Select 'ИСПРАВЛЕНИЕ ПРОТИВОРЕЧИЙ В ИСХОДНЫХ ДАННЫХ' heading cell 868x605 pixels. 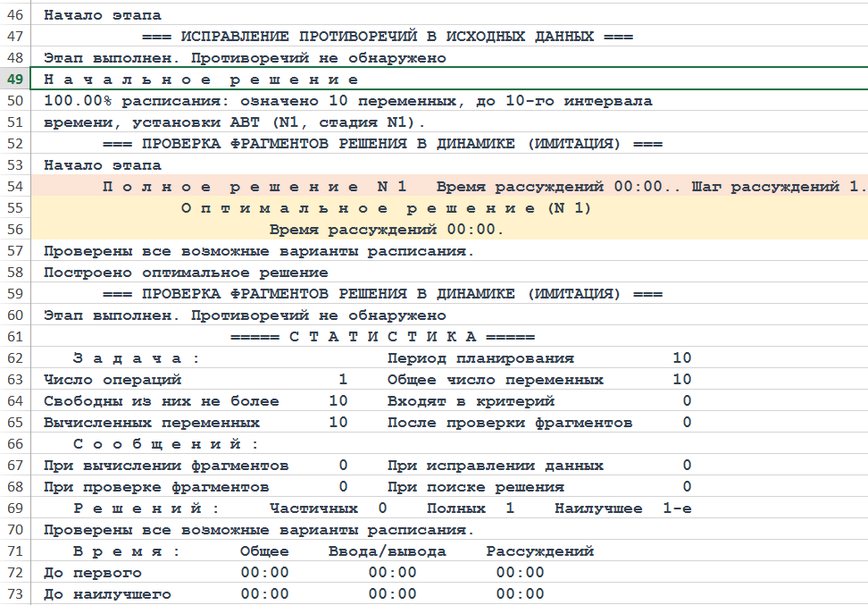click(x=388, y=37)
